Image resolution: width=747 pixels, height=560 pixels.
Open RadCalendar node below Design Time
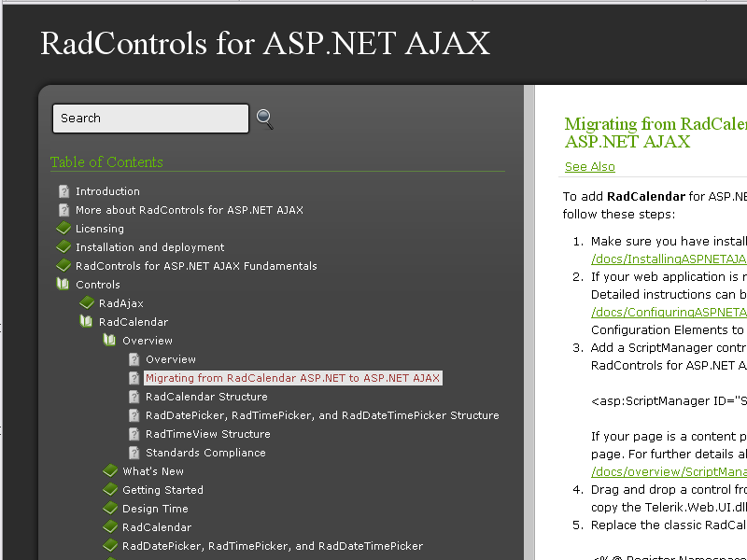pyautogui.click(x=157, y=527)
